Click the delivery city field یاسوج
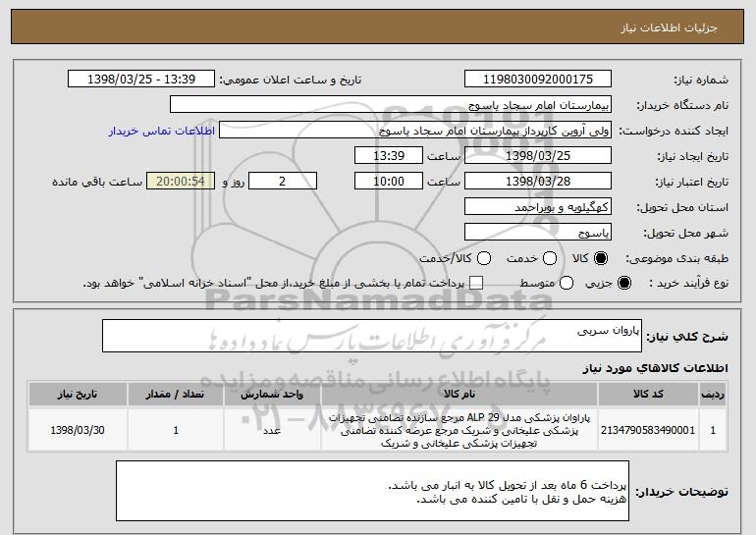This screenshot has height=535, width=756. click(x=538, y=233)
